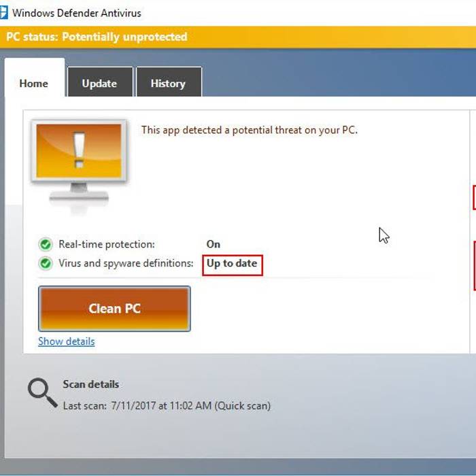Click the Real-time protection green check icon
Screen dimensions: 476x476
point(46,244)
